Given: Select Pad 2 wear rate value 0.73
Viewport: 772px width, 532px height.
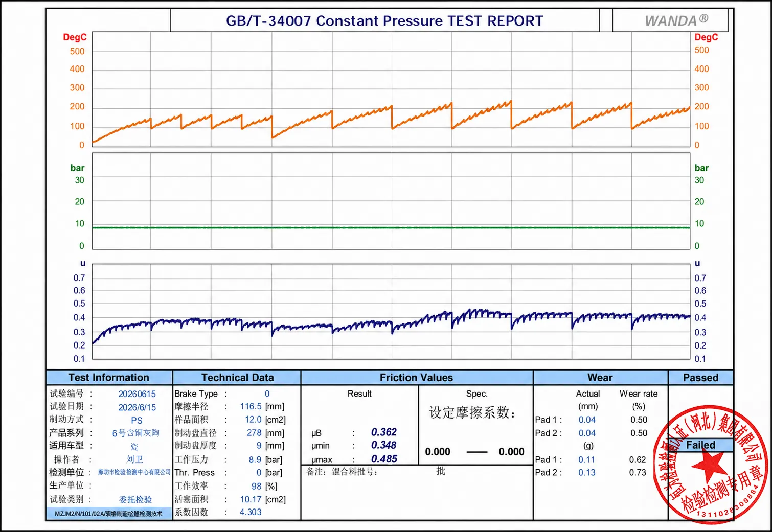Looking at the screenshot, I should click(x=638, y=473).
